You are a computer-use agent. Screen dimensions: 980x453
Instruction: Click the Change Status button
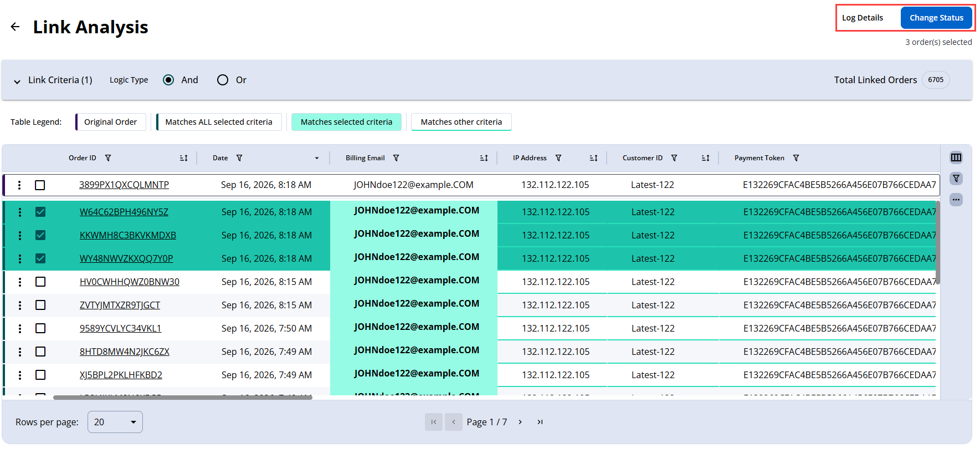pyautogui.click(x=936, y=18)
